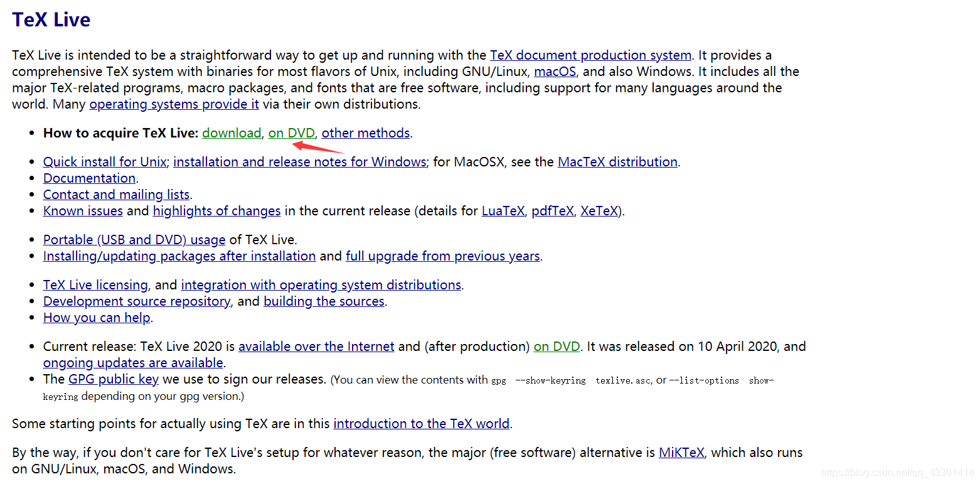
Task: Open the TeX document production system link
Action: [590, 55]
